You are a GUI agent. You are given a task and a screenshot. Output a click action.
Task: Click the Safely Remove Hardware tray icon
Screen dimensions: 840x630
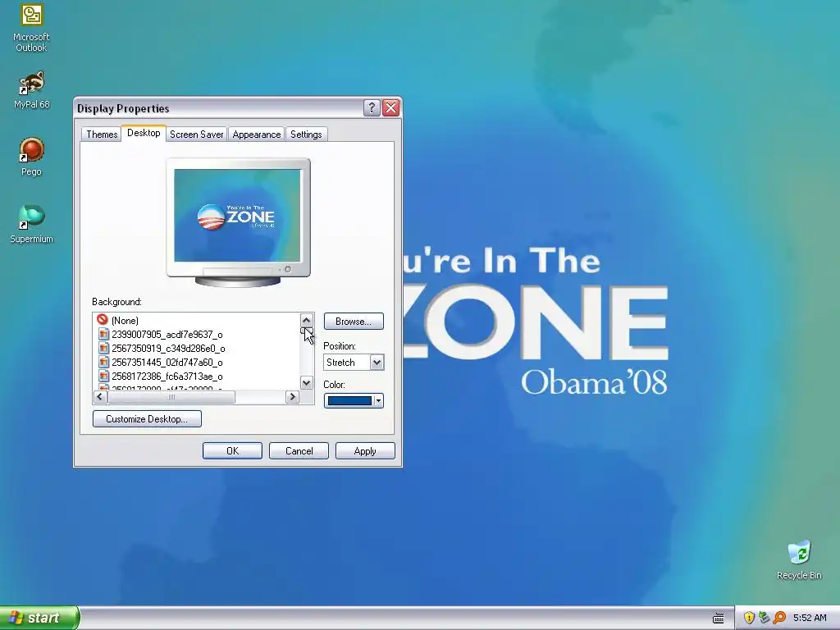pyautogui.click(x=764, y=618)
